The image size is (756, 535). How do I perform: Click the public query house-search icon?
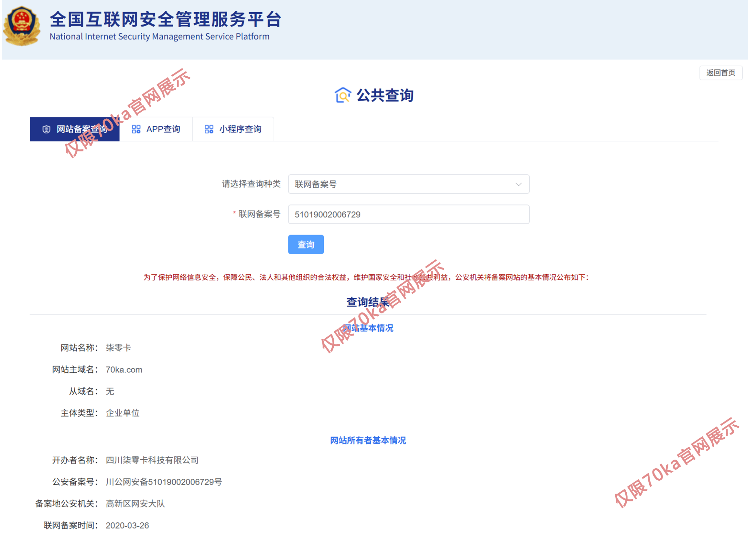[x=343, y=95]
